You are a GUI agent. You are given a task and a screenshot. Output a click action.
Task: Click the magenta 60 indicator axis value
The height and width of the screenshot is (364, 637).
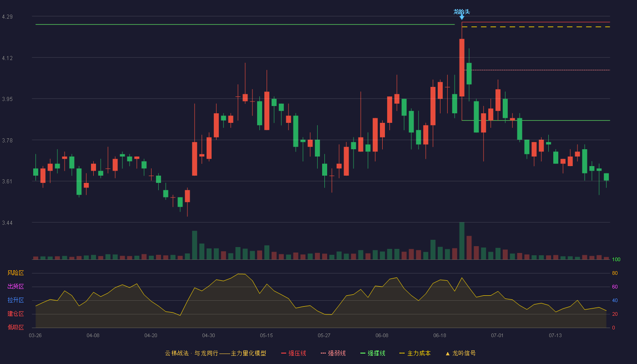pyautogui.click(x=615, y=287)
